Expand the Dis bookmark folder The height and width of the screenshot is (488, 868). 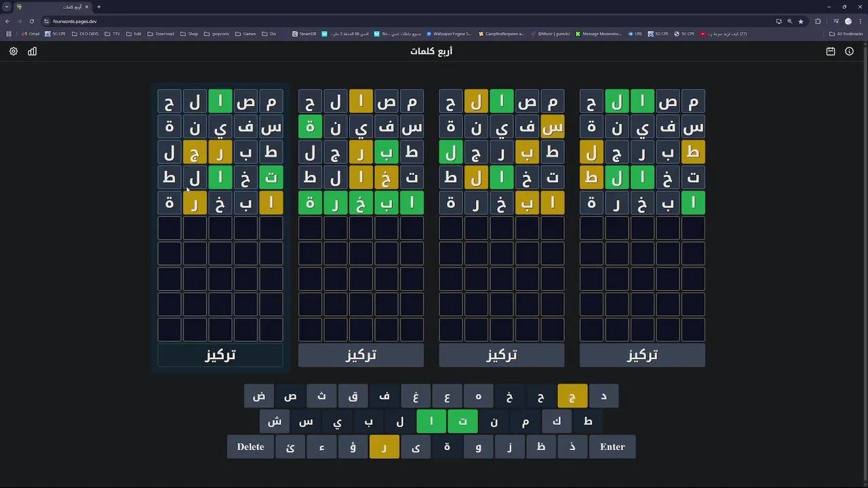coord(269,34)
